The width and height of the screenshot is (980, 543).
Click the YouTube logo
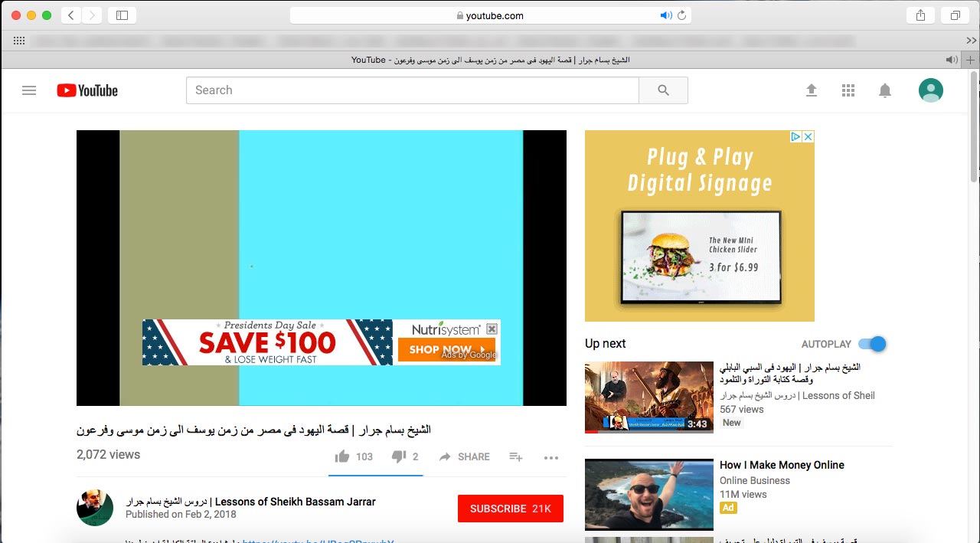point(87,90)
